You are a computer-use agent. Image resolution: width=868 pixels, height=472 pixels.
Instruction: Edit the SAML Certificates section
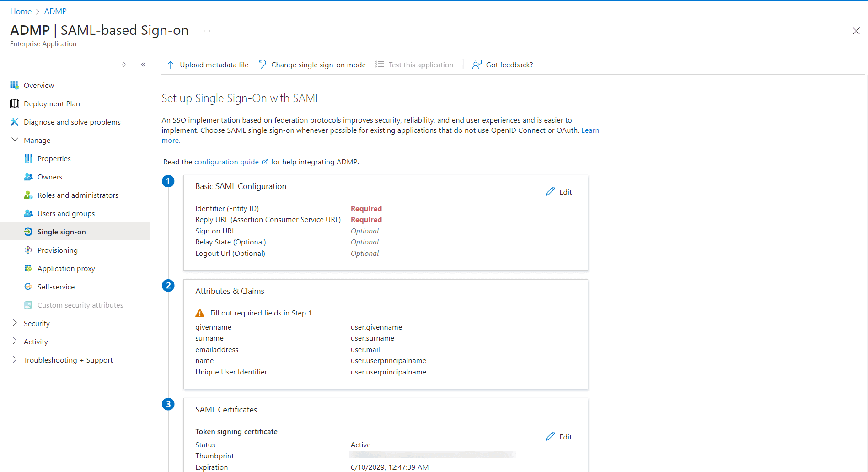559,437
